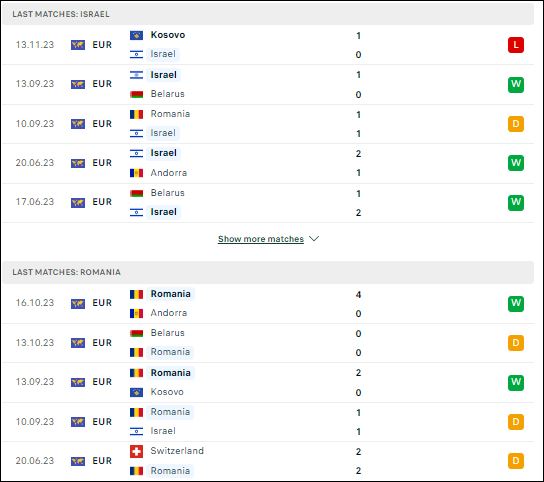Image resolution: width=544 pixels, height=482 pixels.
Task: Open the Israel vs Belarus 13.09.23 match row
Action: 268,84
